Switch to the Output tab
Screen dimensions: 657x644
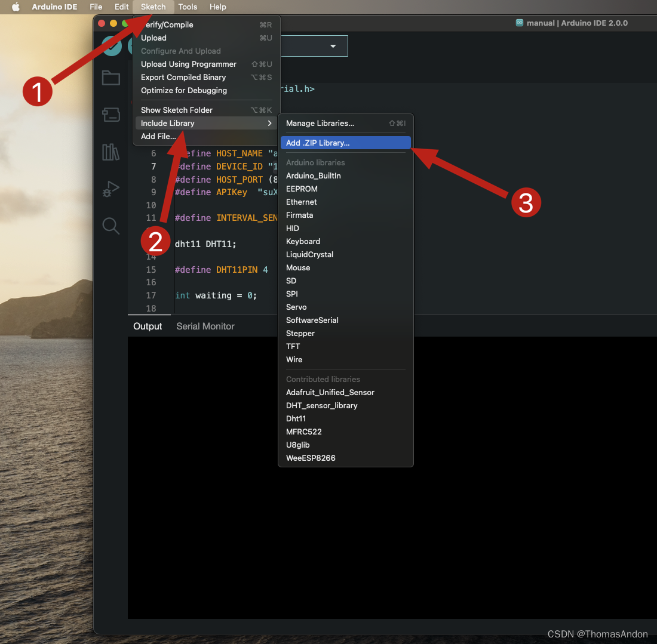148,326
